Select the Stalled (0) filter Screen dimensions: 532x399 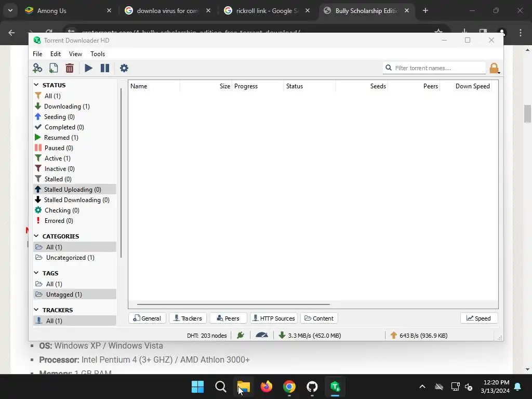click(x=75, y=179)
